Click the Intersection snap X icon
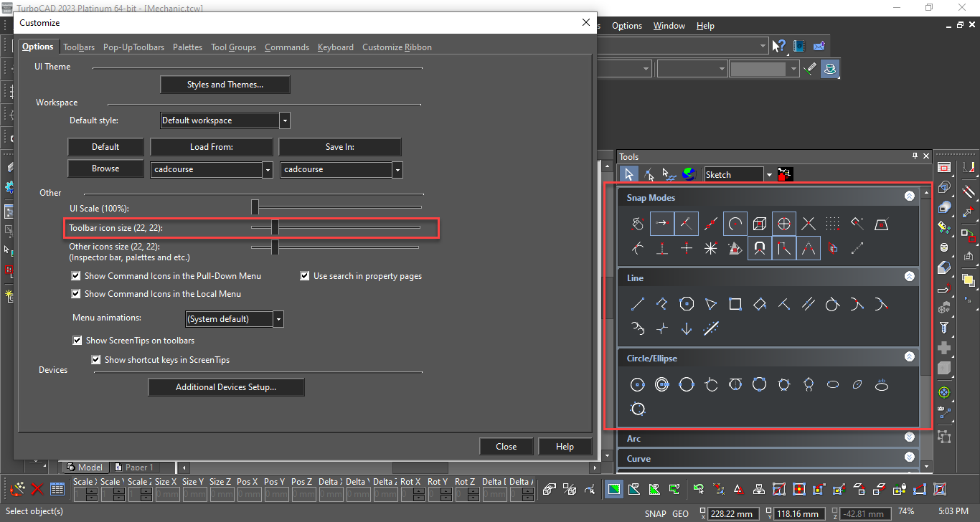The width and height of the screenshot is (980, 522). pos(809,224)
